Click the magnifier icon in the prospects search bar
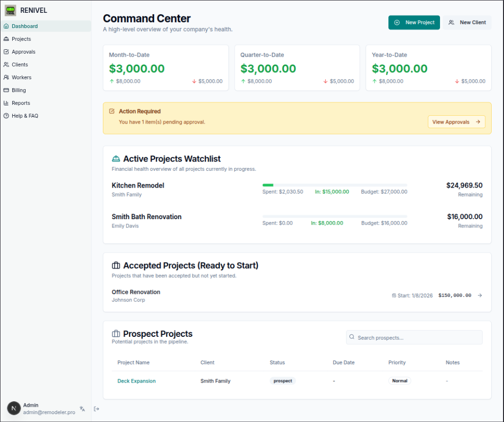This screenshot has width=504, height=422. (x=352, y=337)
